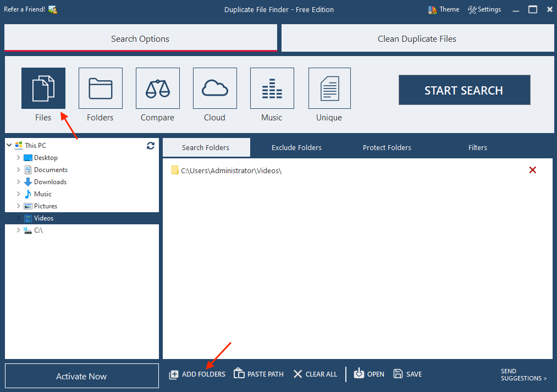The image size is (557, 392).
Task: Choose the Folders search mode icon
Action: pyautogui.click(x=101, y=89)
